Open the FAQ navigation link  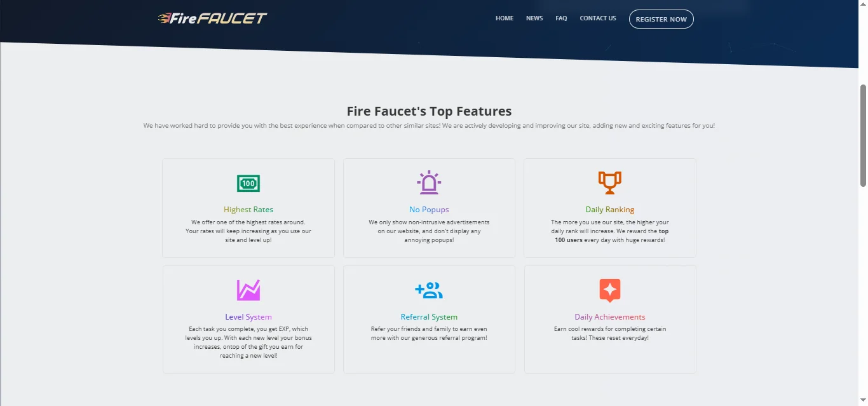coord(561,18)
